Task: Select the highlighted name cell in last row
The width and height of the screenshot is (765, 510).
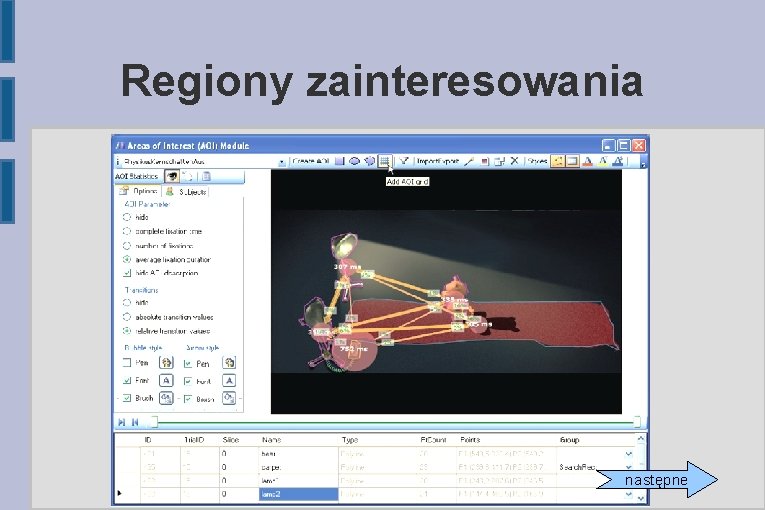Action: [298, 494]
